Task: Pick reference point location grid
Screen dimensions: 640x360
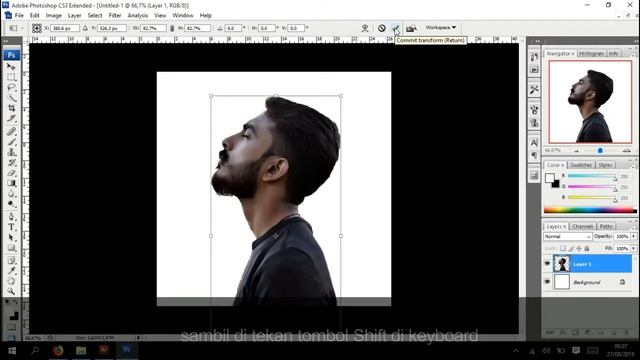Action: [x=37, y=28]
